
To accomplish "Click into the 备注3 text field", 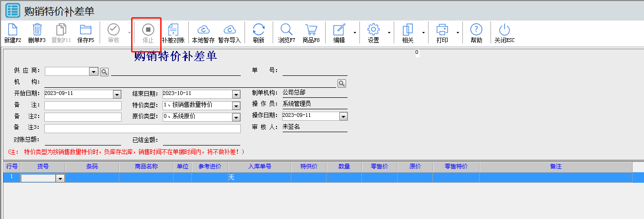I will click(x=142, y=128).
